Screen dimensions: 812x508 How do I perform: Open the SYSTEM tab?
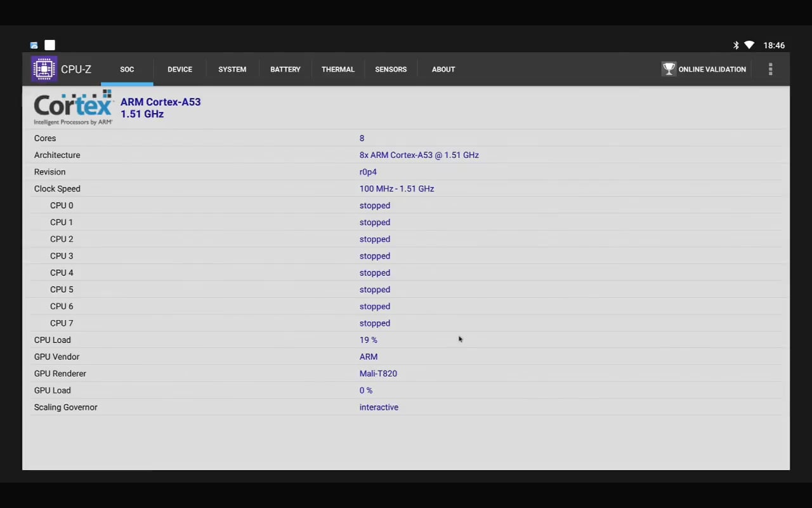[x=232, y=69]
